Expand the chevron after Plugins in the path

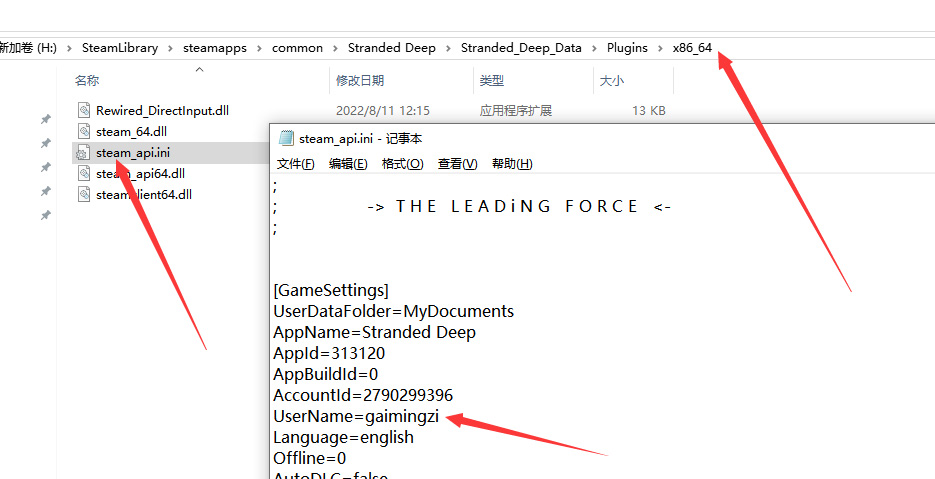click(660, 48)
